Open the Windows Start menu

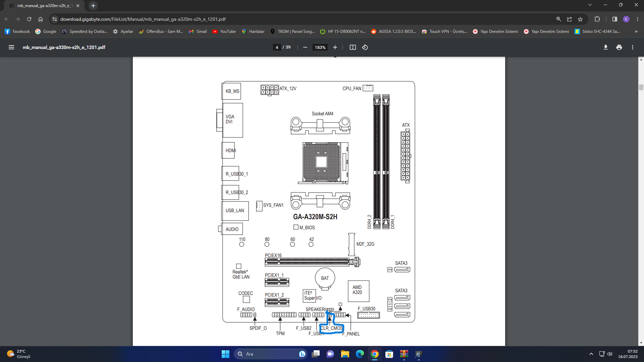click(x=225, y=354)
